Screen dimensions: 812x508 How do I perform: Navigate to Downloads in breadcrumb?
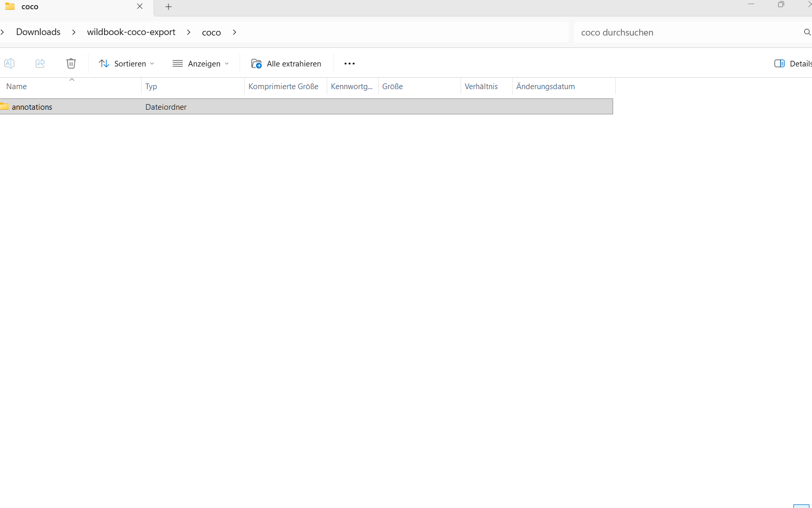(x=38, y=32)
